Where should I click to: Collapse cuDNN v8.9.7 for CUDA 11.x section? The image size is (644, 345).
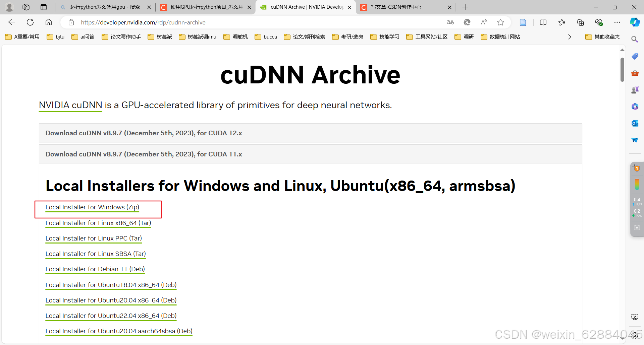coord(310,154)
